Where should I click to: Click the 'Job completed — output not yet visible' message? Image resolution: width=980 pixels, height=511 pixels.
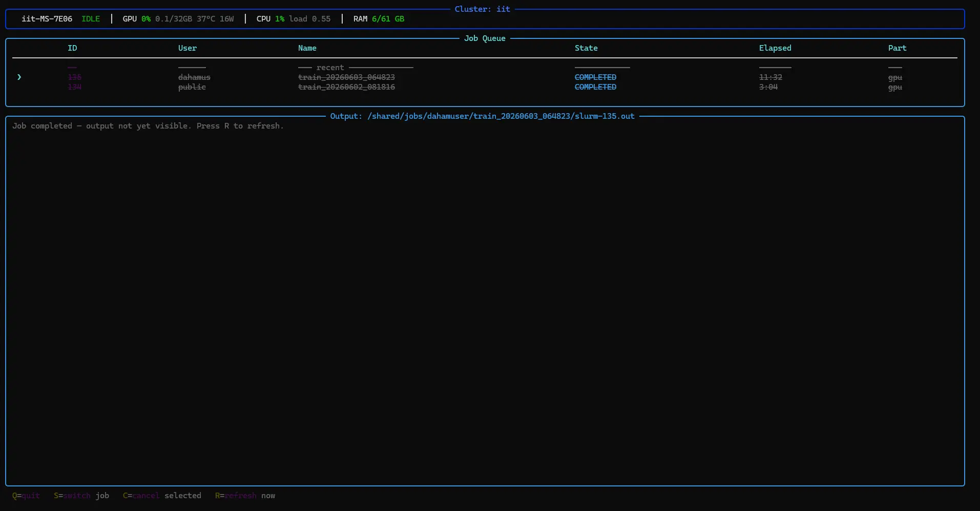[148, 126]
